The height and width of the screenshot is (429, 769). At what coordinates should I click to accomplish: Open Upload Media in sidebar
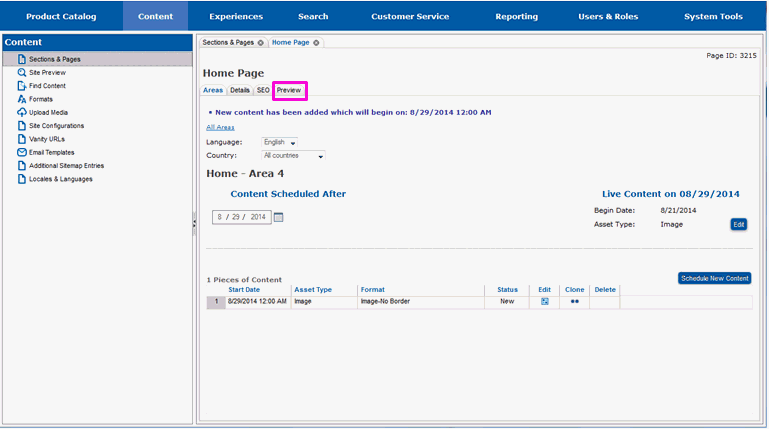48,112
